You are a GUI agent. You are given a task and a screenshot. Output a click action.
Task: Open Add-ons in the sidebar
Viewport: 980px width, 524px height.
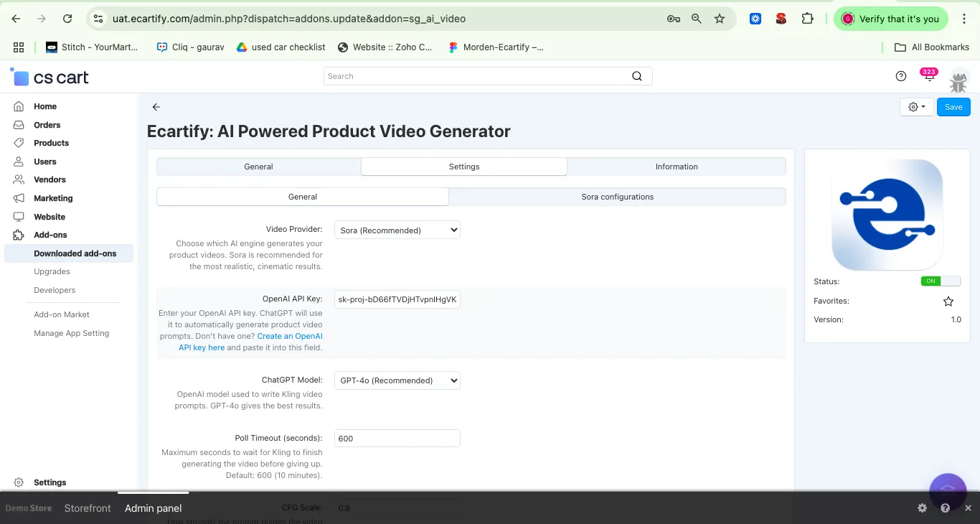click(x=50, y=235)
